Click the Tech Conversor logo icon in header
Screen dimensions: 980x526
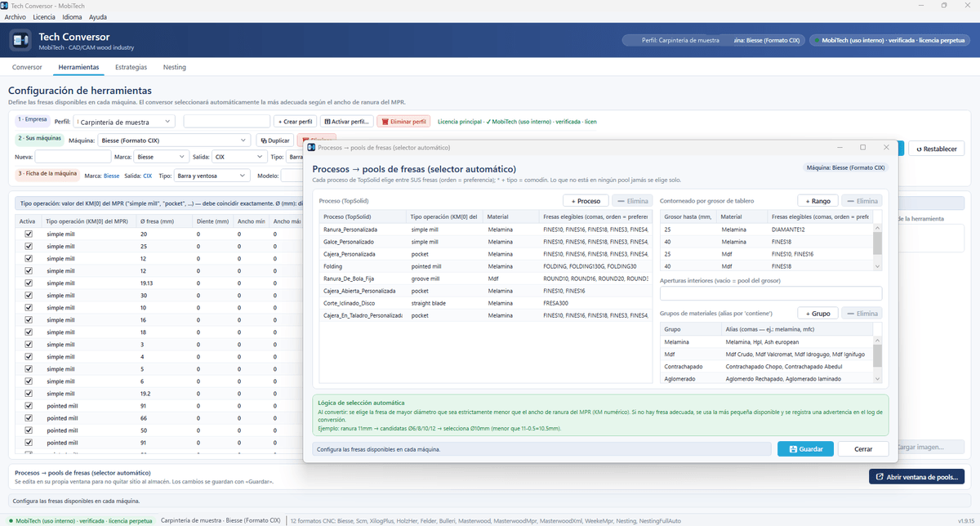20,39
